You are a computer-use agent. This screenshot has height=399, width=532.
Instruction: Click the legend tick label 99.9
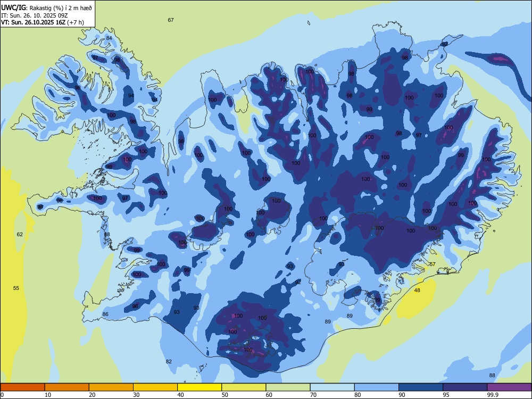tap(493, 395)
